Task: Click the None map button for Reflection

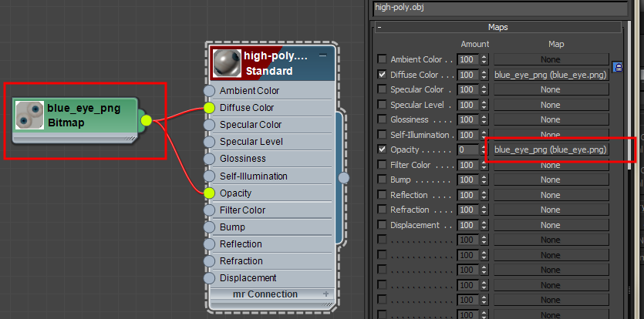Action: [551, 195]
